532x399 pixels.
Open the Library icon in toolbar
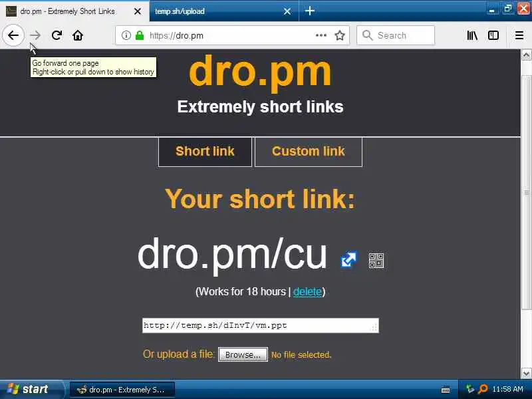(x=472, y=35)
